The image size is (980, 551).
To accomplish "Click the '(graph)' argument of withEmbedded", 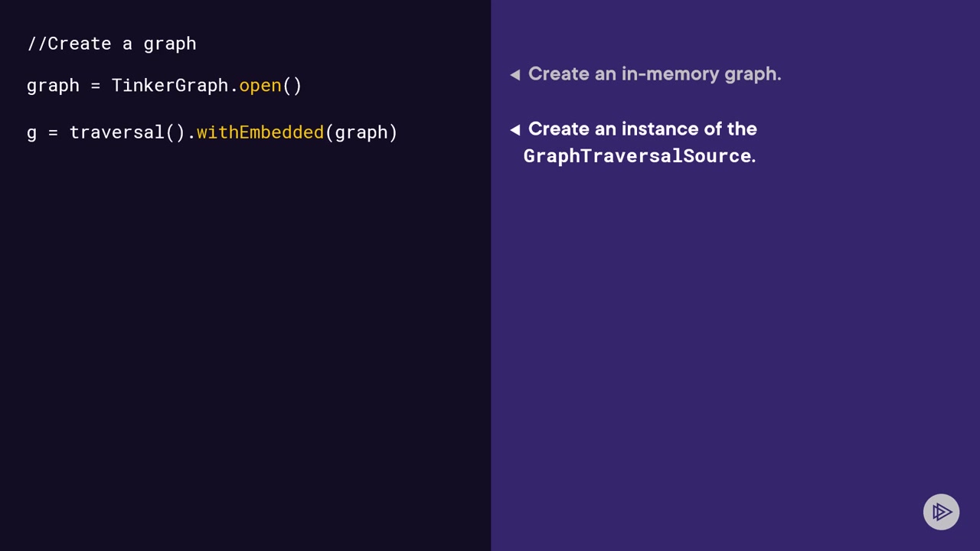I will point(361,132).
